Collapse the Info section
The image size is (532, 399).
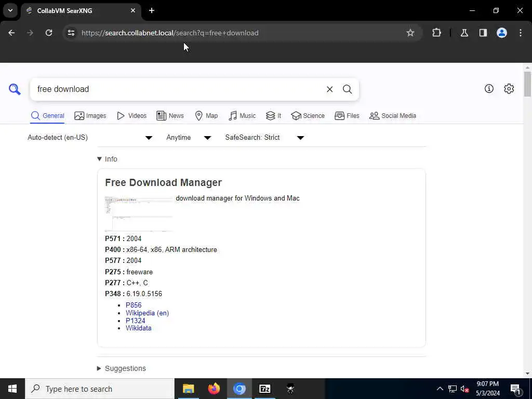107,159
